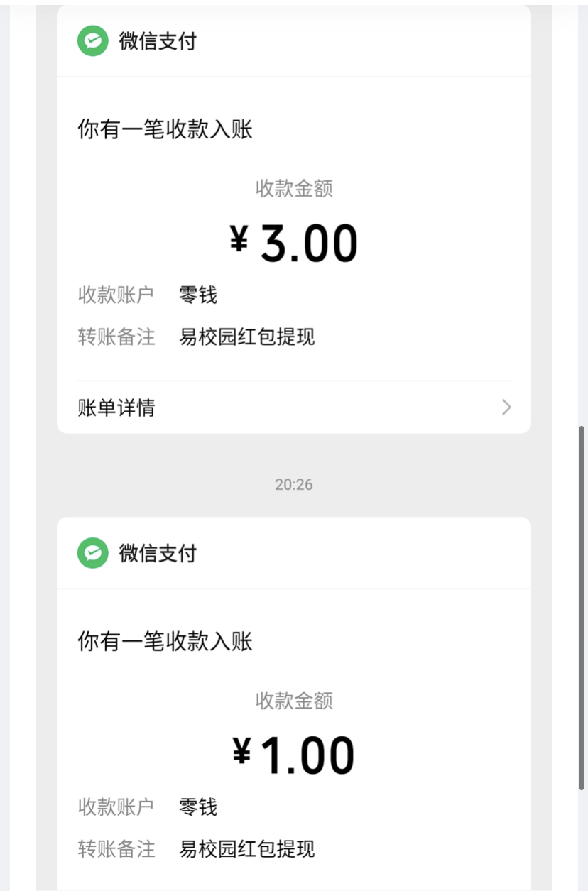Click 易校园红包提现 remark in the ¥3.00 card
Image resolution: width=588 pixels, height=891 pixels.
(247, 337)
